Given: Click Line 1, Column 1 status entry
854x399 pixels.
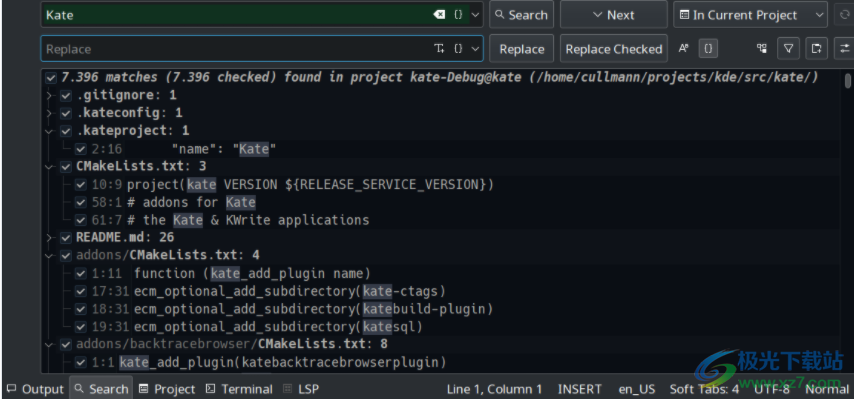Looking at the screenshot, I should [x=494, y=389].
